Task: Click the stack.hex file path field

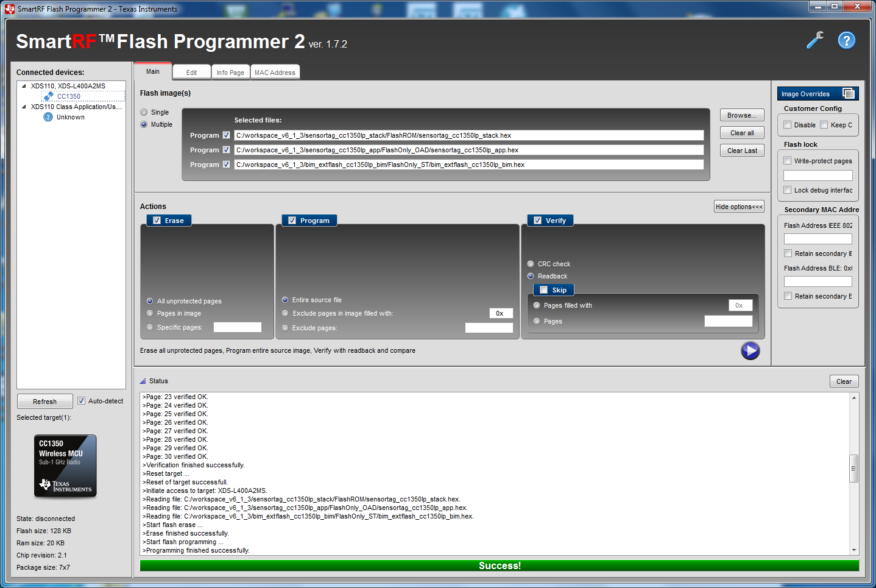Action: (469, 135)
